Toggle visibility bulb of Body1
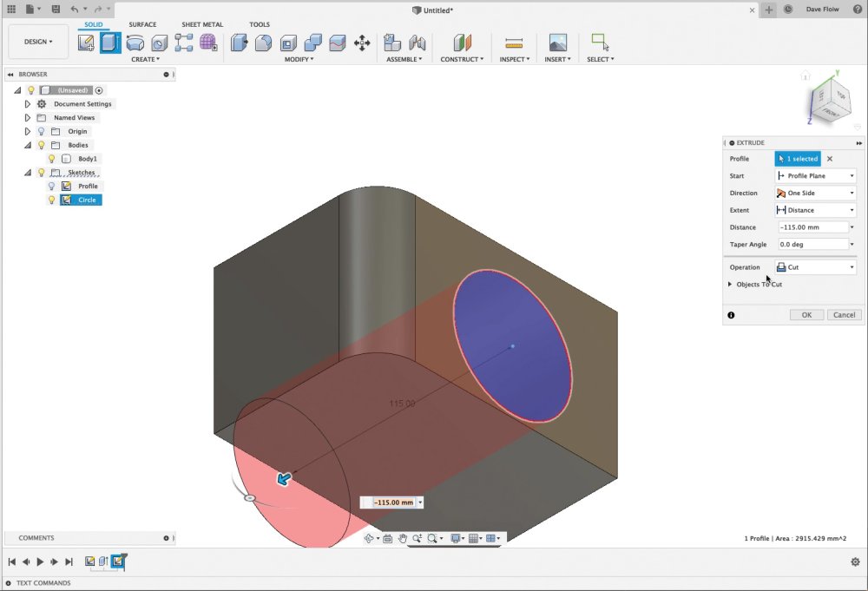The image size is (868, 591). click(x=51, y=159)
